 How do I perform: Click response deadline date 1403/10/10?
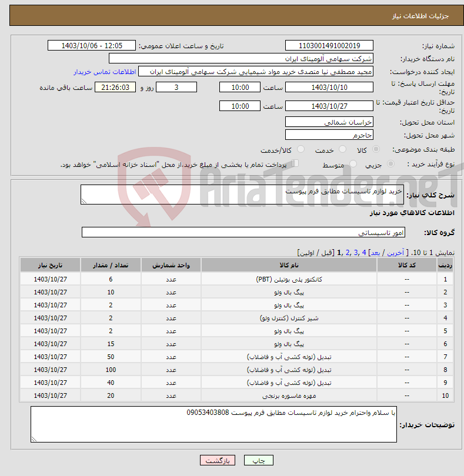[329, 87]
